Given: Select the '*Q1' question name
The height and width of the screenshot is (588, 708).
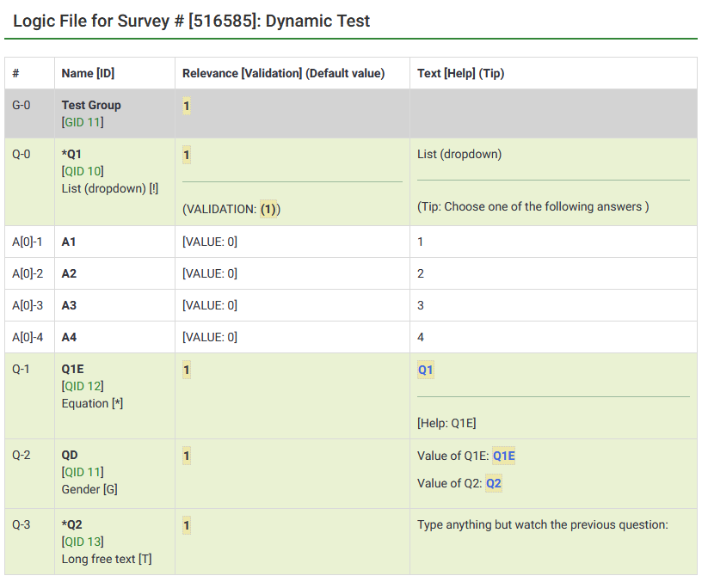Looking at the screenshot, I should click(71, 155).
